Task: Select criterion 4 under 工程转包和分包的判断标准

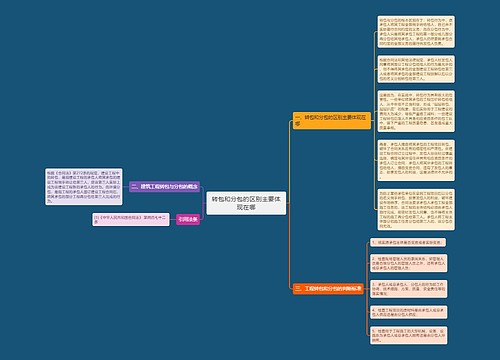Action: point(409,312)
